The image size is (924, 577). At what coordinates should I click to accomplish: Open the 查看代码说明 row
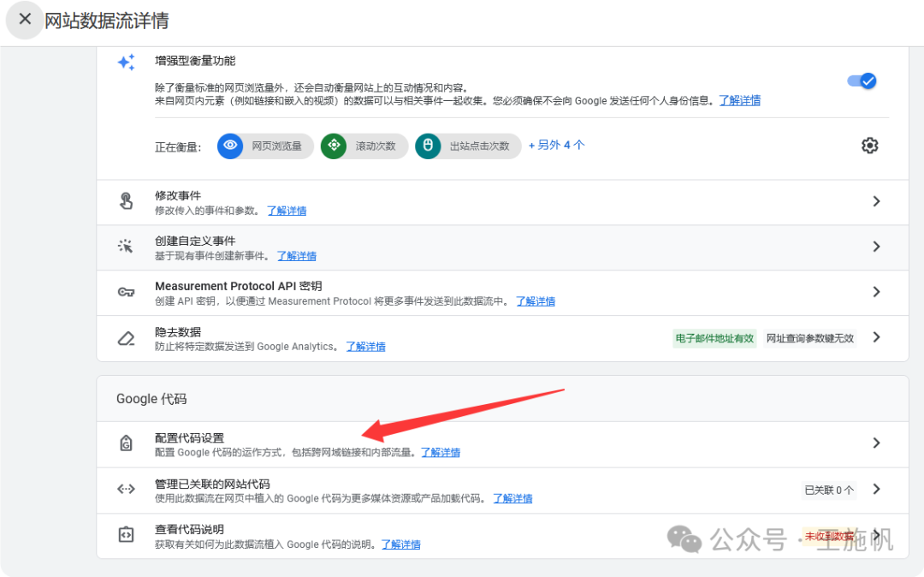(503, 536)
